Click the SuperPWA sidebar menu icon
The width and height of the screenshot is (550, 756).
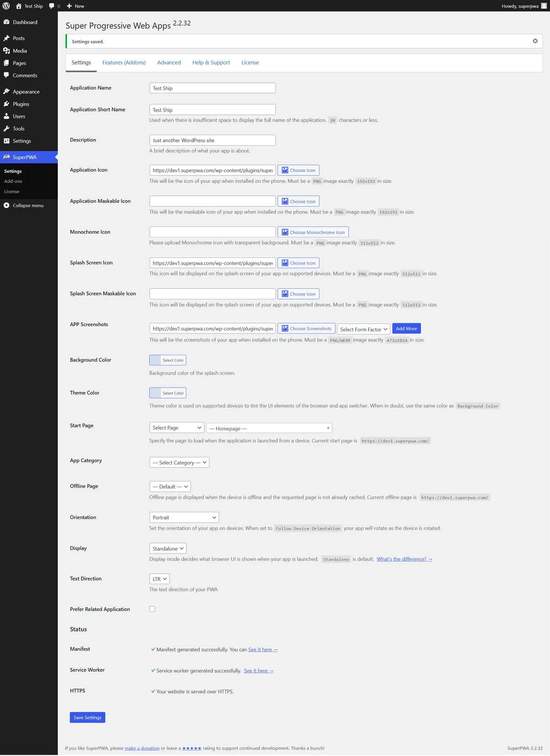point(6,157)
